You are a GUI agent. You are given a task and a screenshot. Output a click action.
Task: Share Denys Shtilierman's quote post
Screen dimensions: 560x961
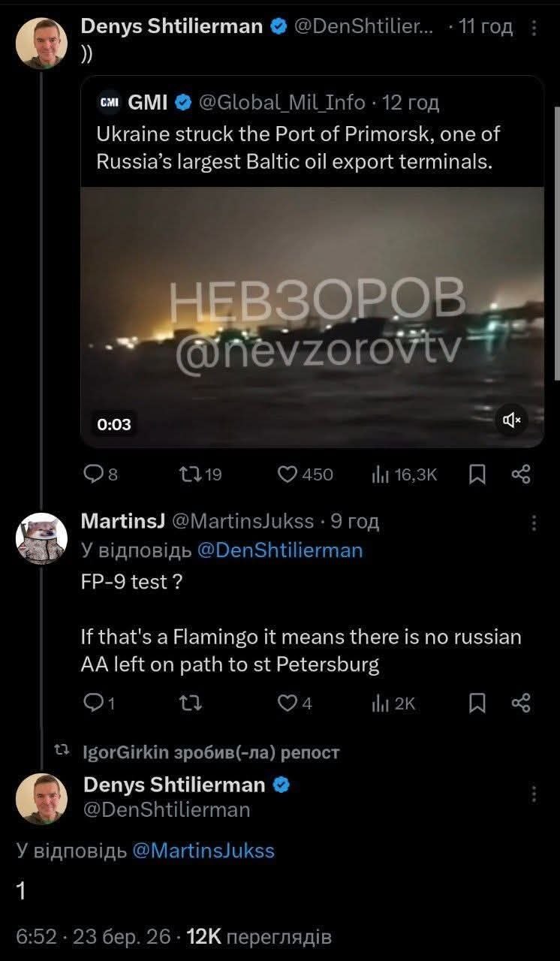[520, 474]
